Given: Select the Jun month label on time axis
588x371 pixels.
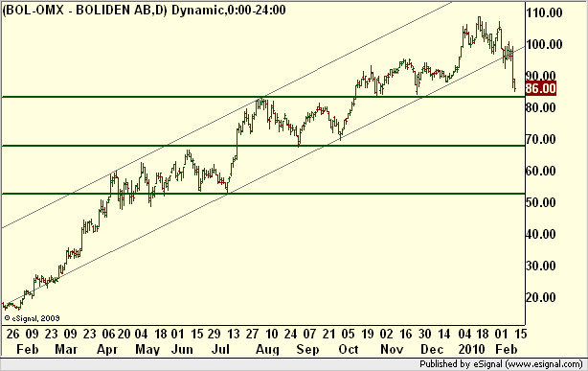Looking at the screenshot, I should (x=182, y=349).
